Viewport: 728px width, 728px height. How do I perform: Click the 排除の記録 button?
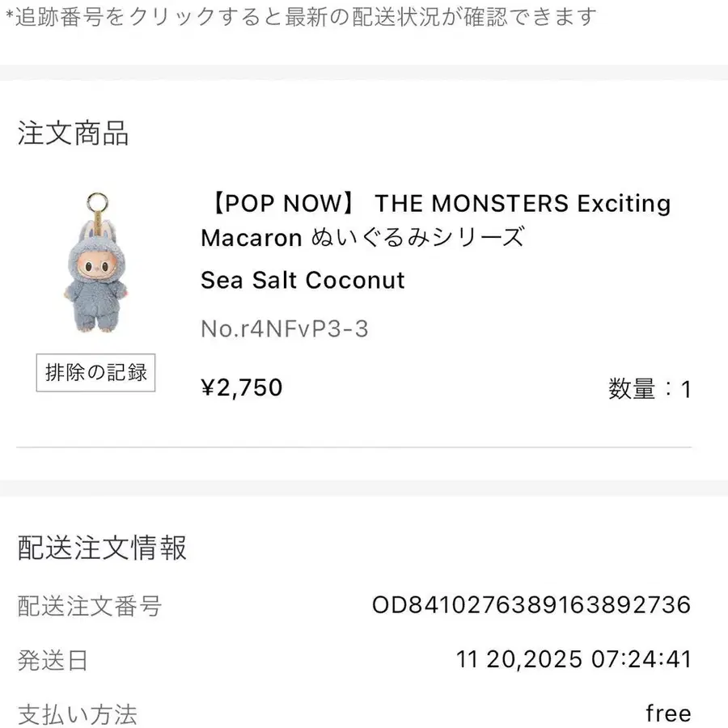(95, 373)
